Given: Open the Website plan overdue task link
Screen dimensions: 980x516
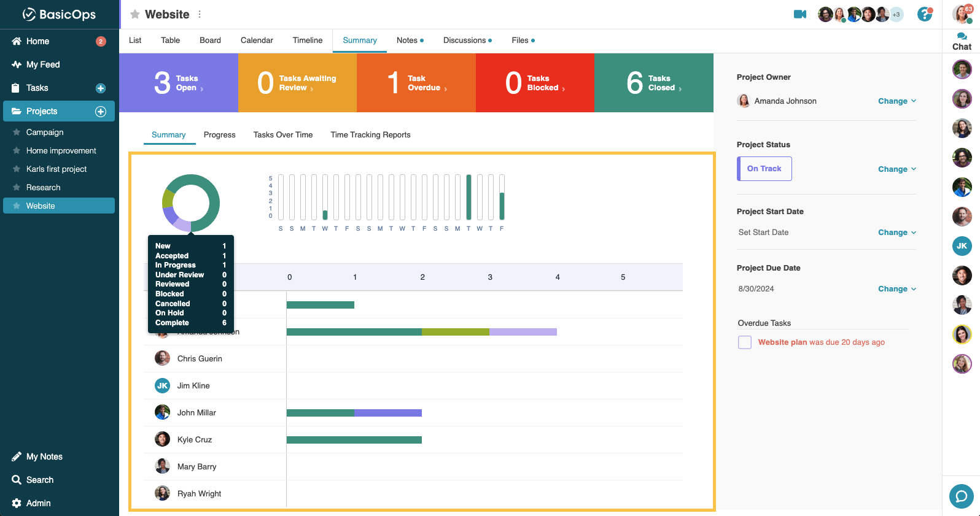Looking at the screenshot, I should (x=782, y=342).
